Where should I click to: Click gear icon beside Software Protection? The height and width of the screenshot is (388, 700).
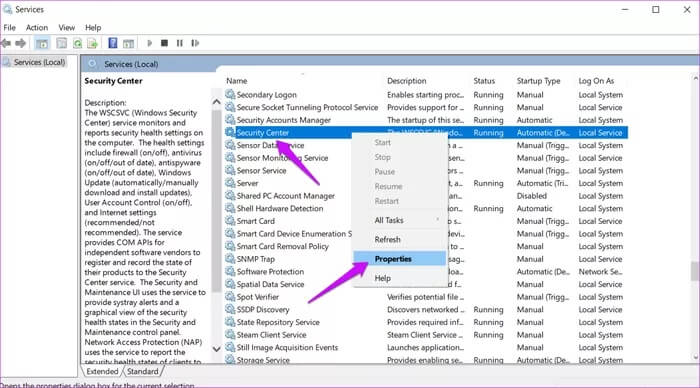coord(230,271)
